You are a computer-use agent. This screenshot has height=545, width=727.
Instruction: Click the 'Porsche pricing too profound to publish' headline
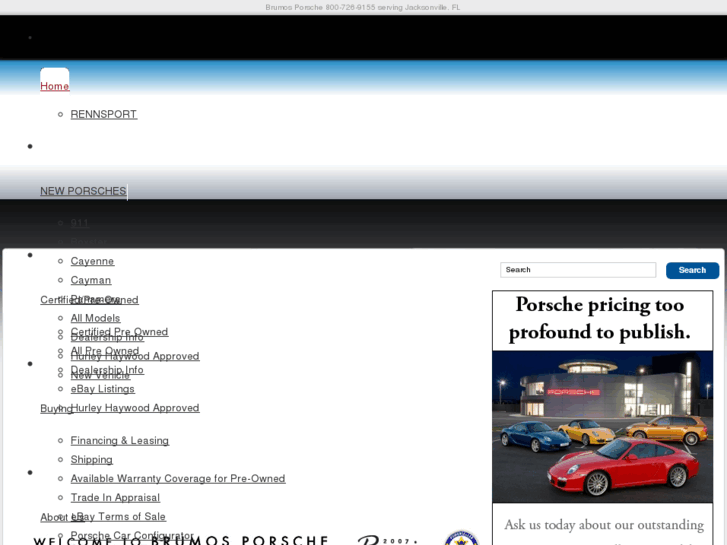coord(600,319)
